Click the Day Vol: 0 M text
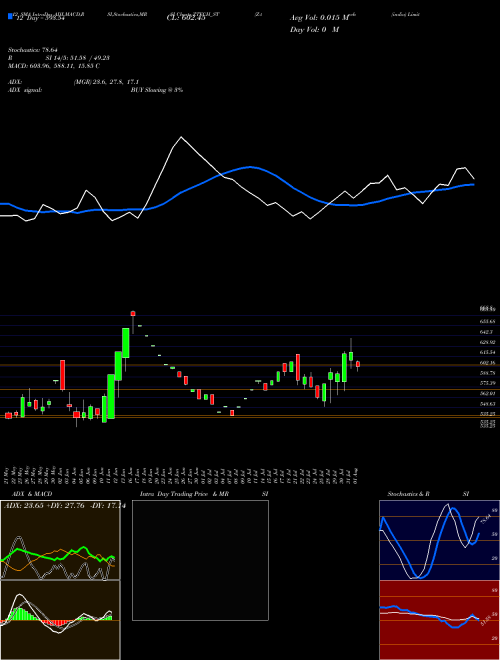Viewport: 500px width, 660px height. coord(314,30)
